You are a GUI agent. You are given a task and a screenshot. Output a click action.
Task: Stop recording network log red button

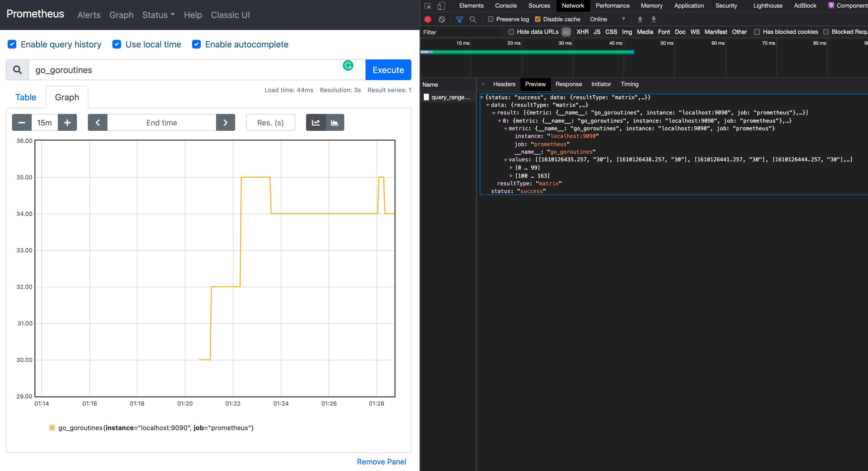(428, 19)
